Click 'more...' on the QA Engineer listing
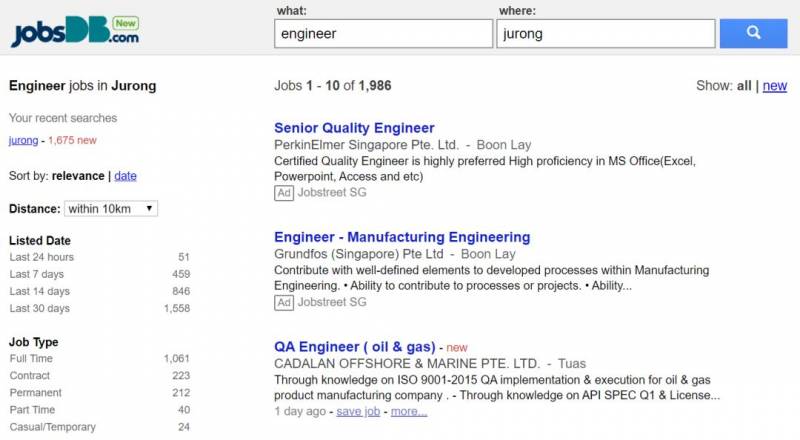The height and width of the screenshot is (440, 800). [x=409, y=411]
